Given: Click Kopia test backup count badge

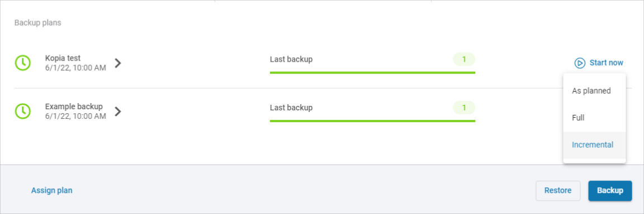Looking at the screenshot, I should (x=463, y=59).
